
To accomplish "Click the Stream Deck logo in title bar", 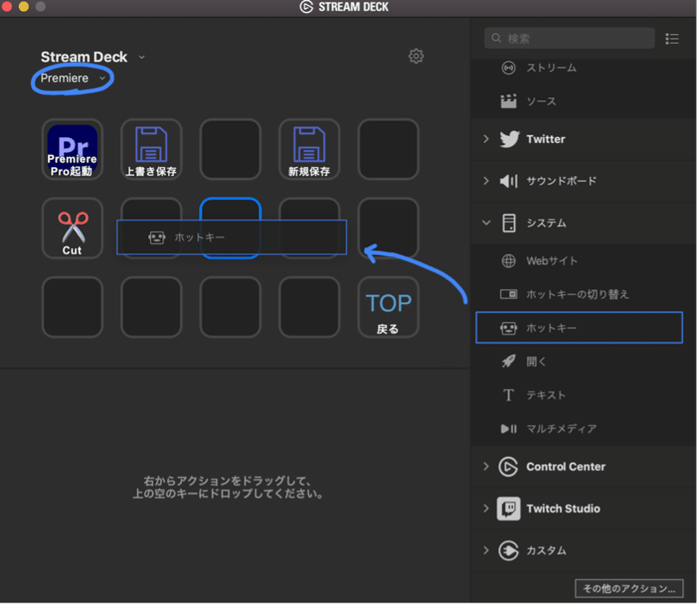I will coord(306,7).
